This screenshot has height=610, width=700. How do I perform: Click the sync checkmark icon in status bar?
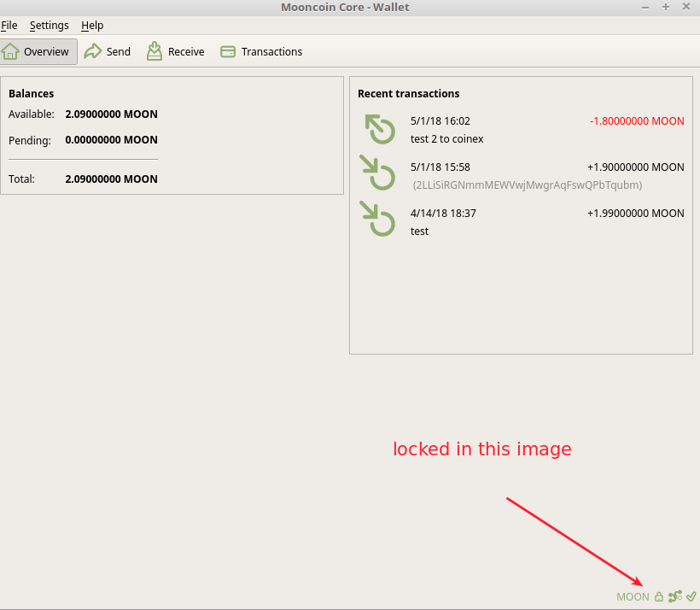tap(691, 596)
